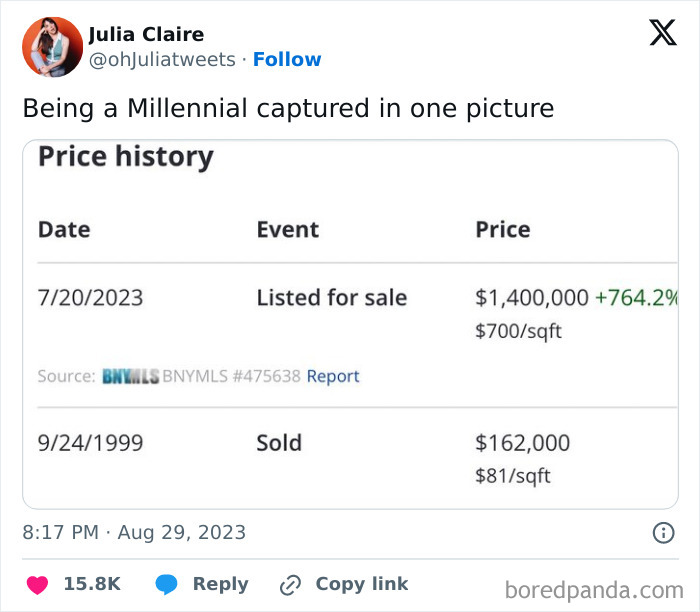Follow the @ohJuliatweets account
The height and width of the screenshot is (612, 700).
pos(287,59)
